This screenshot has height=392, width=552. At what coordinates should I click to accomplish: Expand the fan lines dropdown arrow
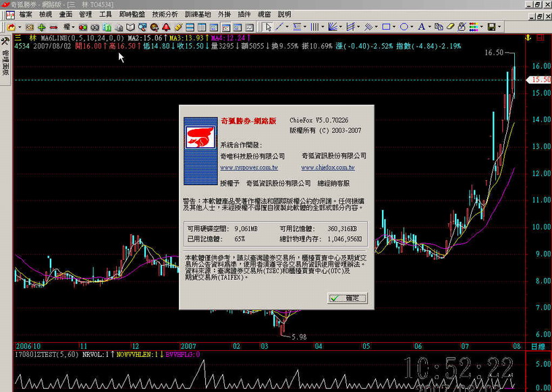pos(340,27)
